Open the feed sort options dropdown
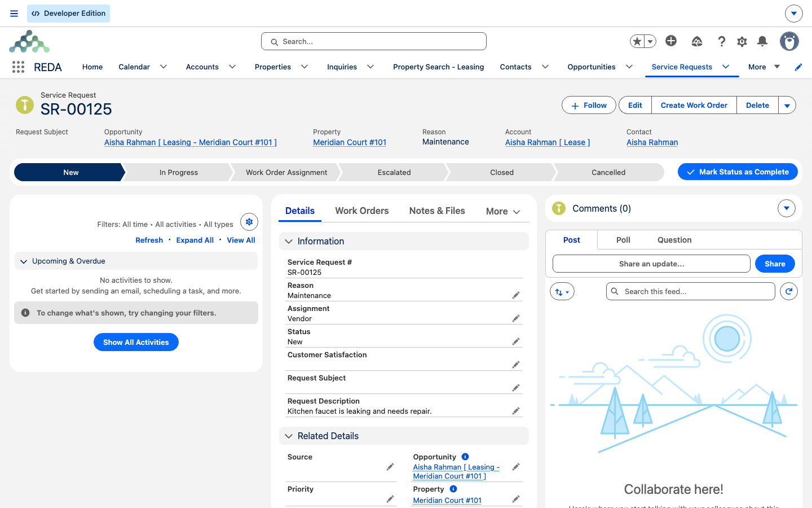 tap(562, 291)
